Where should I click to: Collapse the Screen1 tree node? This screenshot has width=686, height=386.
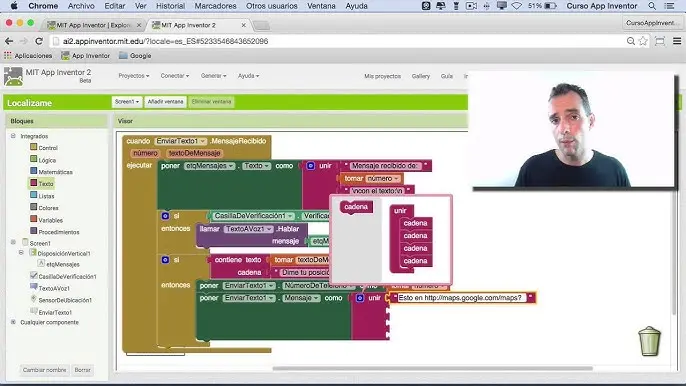click(x=13, y=242)
